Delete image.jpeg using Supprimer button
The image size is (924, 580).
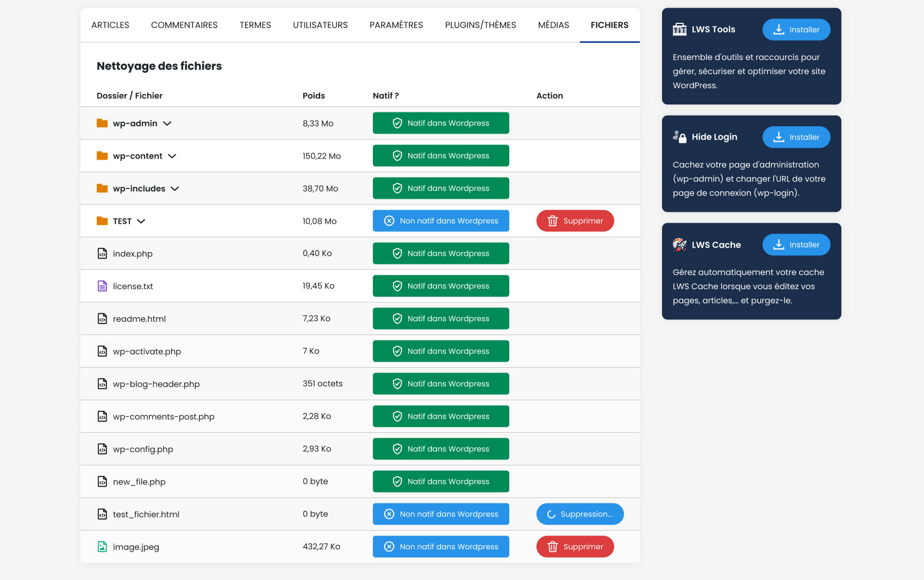[575, 547]
